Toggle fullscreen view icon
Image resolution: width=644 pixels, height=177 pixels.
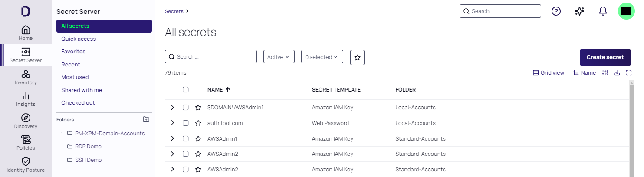pyautogui.click(x=628, y=73)
